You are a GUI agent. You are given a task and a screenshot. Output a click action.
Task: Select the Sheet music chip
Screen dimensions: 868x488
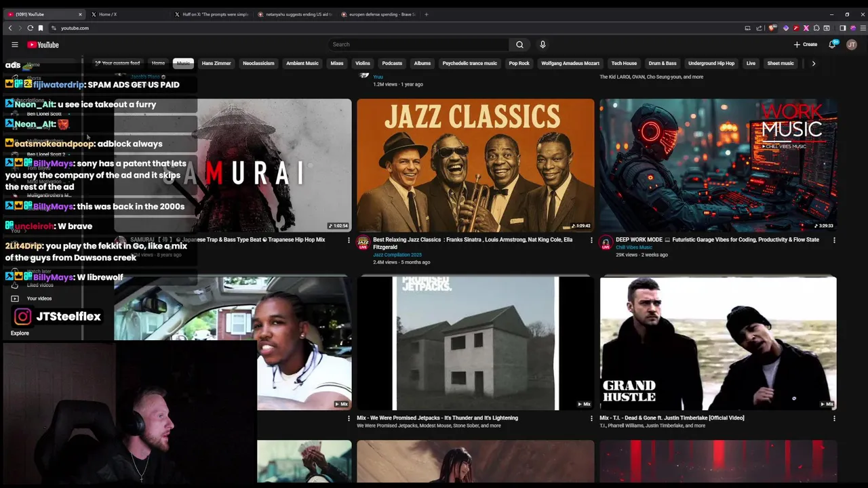click(x=781, y=63)
